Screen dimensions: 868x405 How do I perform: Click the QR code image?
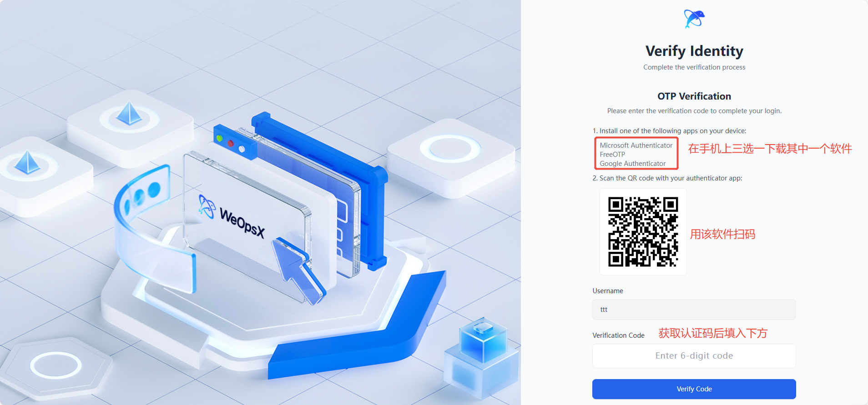tap(643, 232)
